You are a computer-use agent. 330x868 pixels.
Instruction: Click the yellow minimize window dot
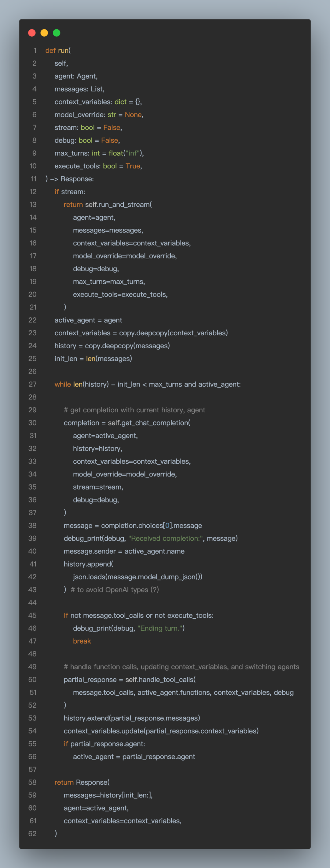click(x=44, y=33)
